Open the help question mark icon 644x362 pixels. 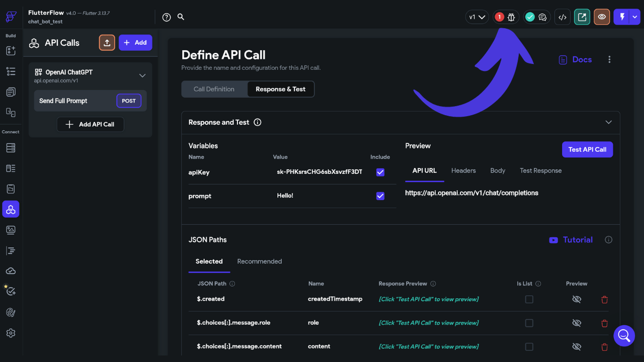167,17
